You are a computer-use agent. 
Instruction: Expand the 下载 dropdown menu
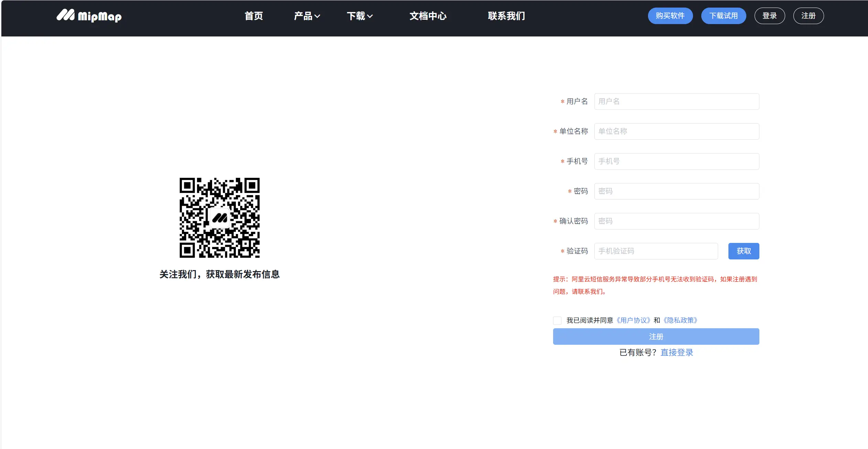[x=360, y=16]
